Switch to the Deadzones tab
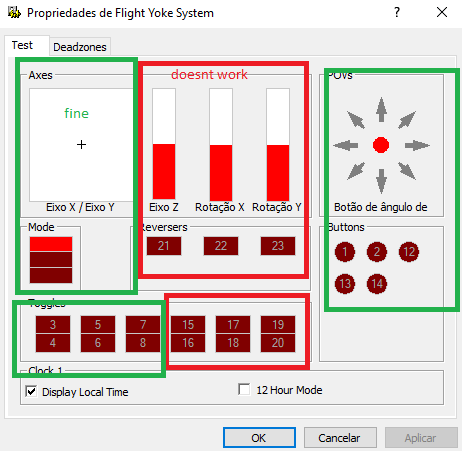 click(80, 47)
